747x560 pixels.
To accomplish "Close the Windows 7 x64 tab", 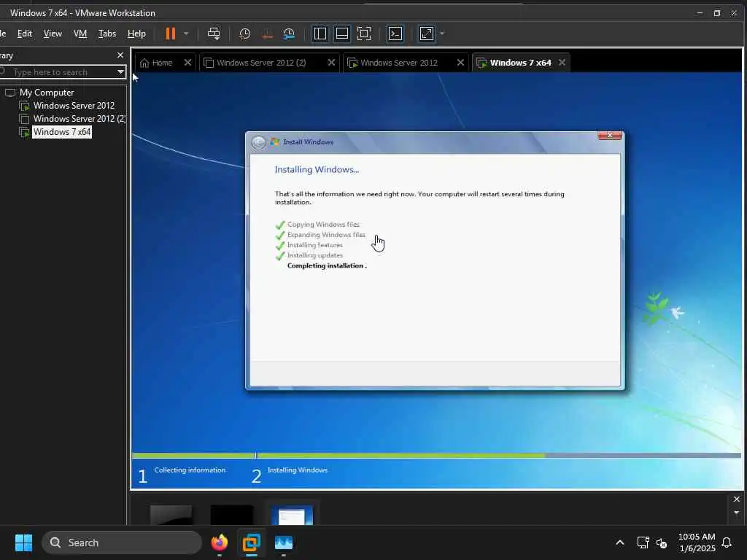I will pyautogui.click(x=562, y=63).
